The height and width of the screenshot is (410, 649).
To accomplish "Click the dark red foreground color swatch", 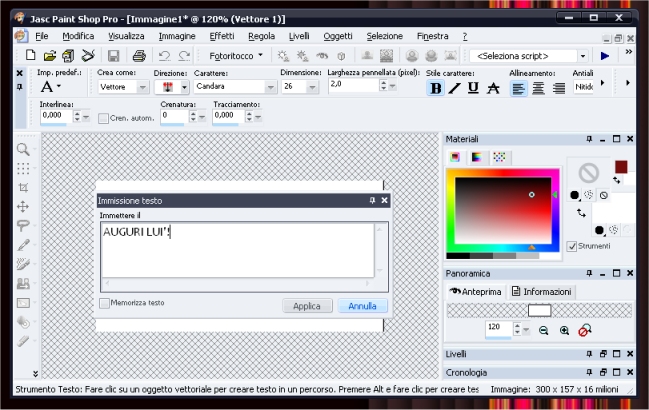I will [621, 166].
